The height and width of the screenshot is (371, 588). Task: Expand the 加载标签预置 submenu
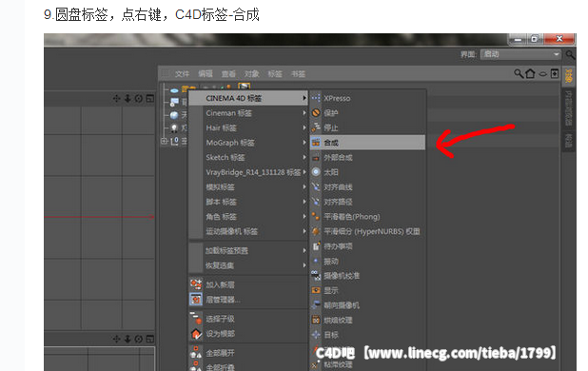coord(248,250)
